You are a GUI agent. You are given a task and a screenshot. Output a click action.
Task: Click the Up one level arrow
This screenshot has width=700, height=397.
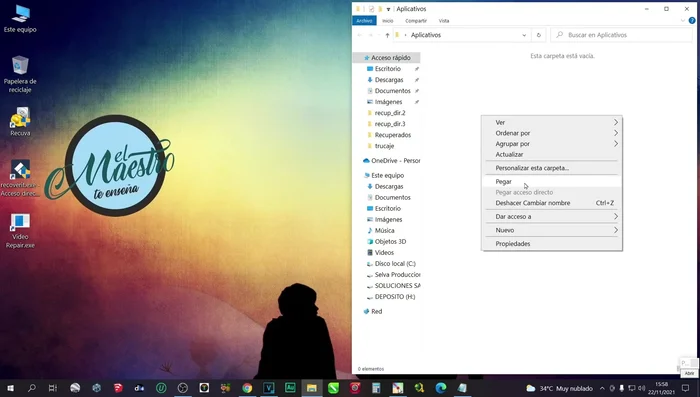tap(387, 35)
